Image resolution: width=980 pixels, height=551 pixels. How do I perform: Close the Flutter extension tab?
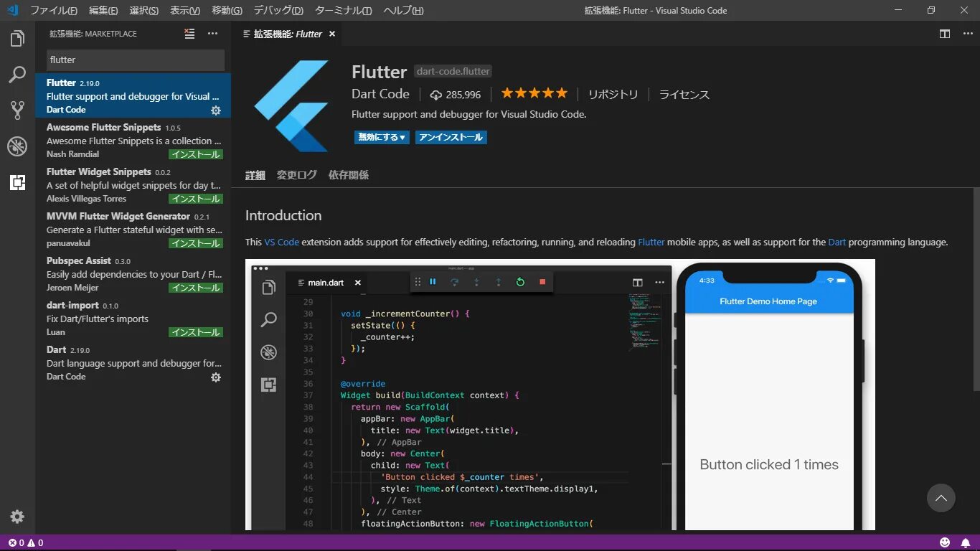click(x=332, y=34)
